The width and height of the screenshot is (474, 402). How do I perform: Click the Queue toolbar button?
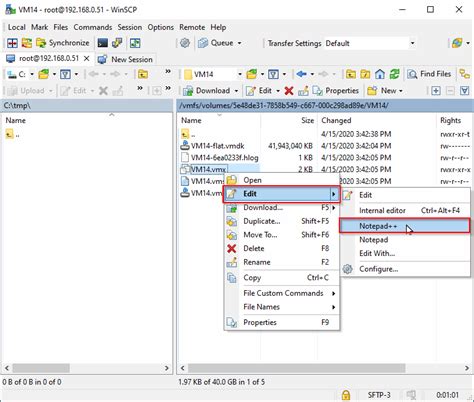pyautogui.click(x=216, y=43)
